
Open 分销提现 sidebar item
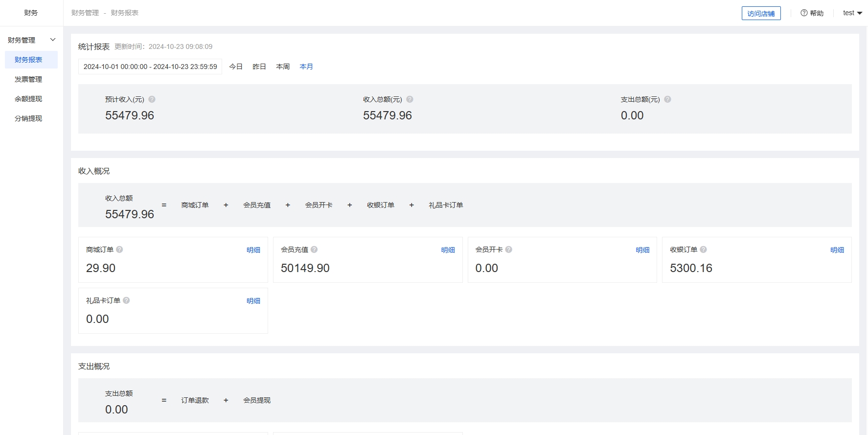tap(28, 118)
